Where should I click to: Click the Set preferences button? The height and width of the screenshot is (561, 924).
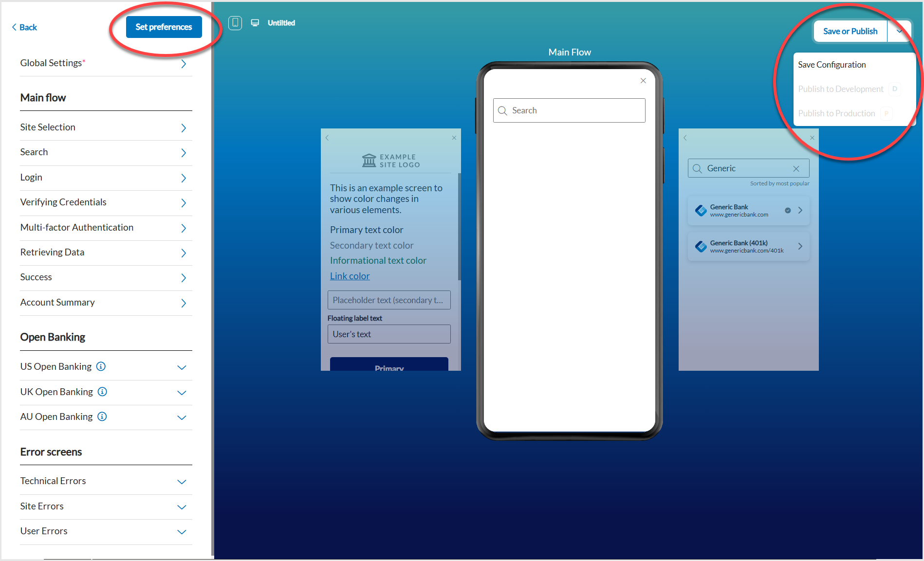(164, 27)
